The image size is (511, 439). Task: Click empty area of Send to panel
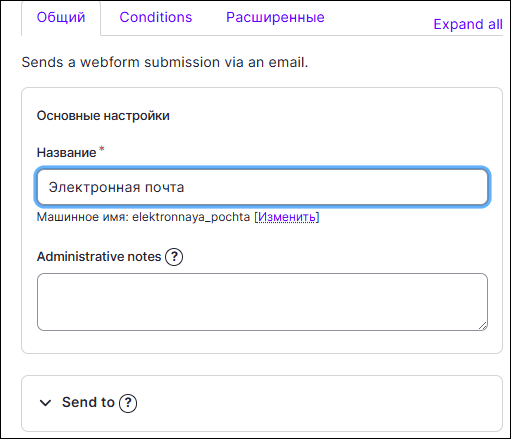(x=317, y=403)
